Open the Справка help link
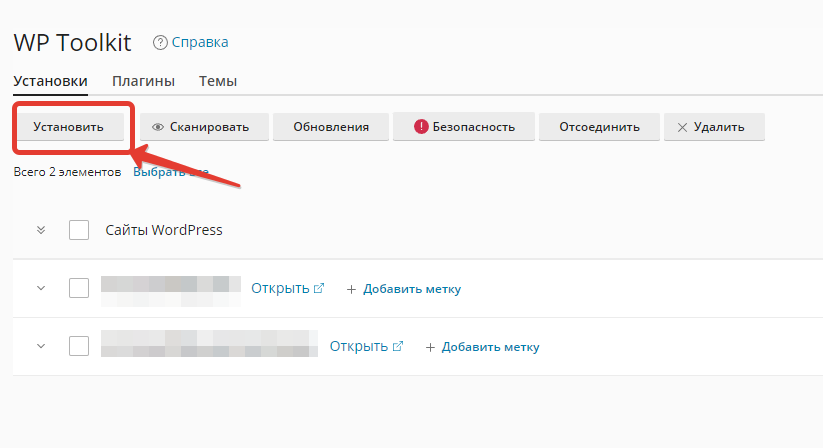 200,42
